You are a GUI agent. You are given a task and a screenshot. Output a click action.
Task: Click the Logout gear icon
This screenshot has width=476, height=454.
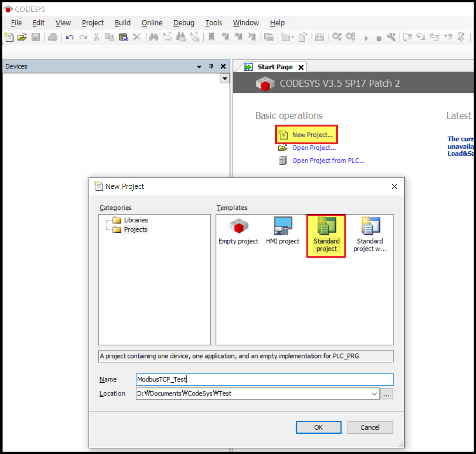click(x=350, y=37)
